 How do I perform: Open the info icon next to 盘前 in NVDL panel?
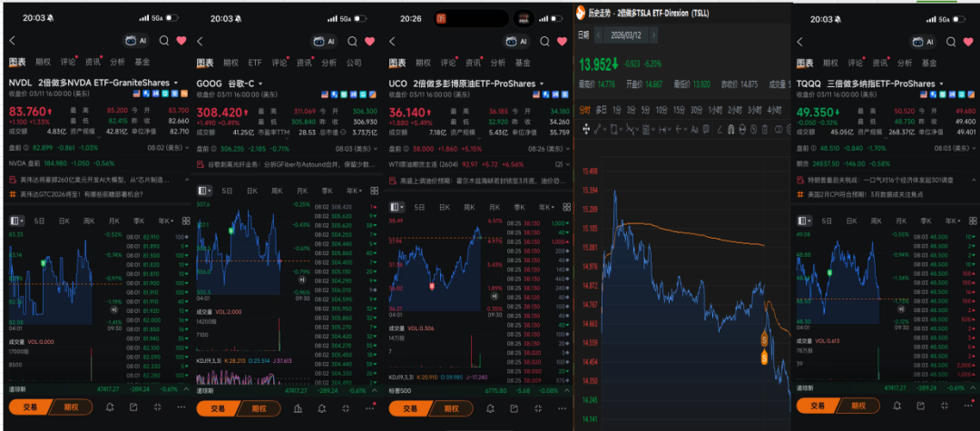(28, 146)
